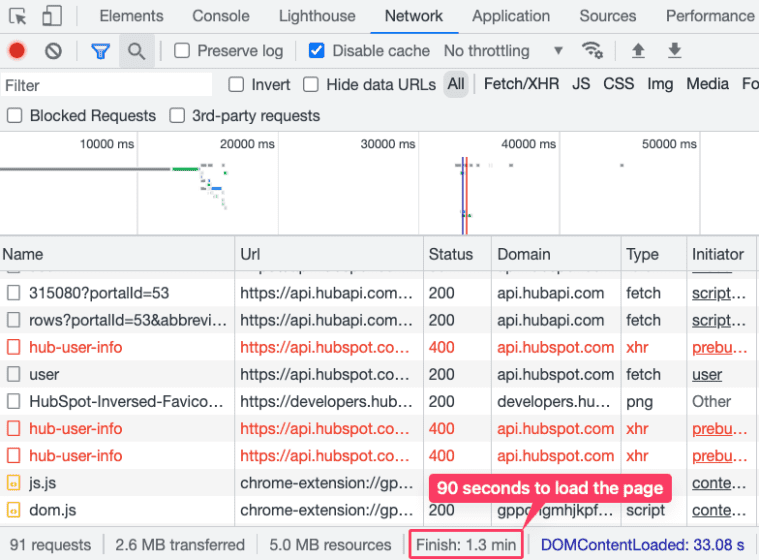
Task: Select the user request name
Action: pyautogui.click(x=44, y=374)
